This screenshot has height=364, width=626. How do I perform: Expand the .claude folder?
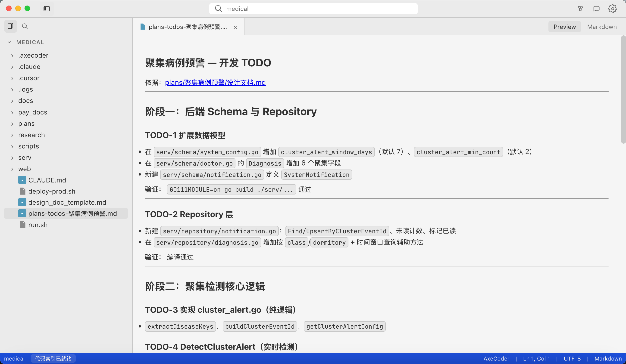point(12,67)
